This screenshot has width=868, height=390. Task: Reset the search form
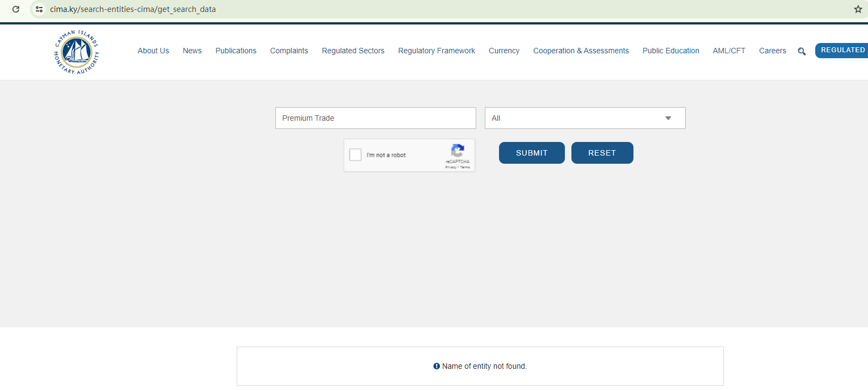click(x=602, y=153)
